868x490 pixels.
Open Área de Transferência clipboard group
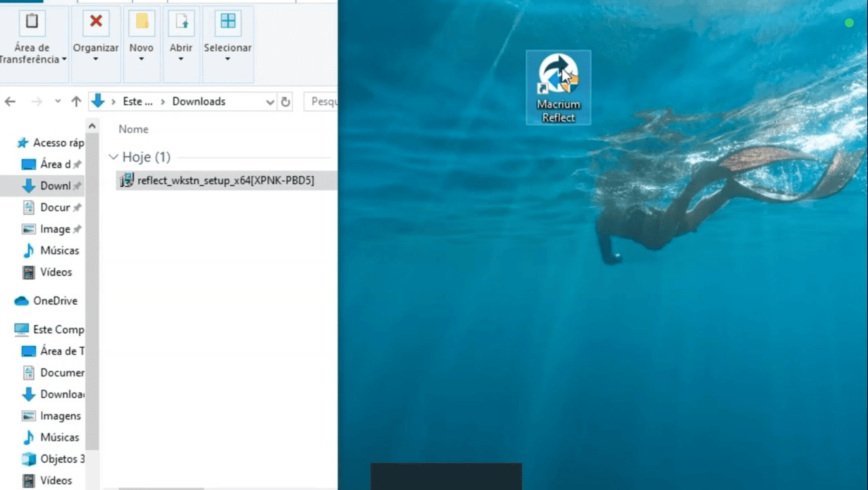click(32, 45)
